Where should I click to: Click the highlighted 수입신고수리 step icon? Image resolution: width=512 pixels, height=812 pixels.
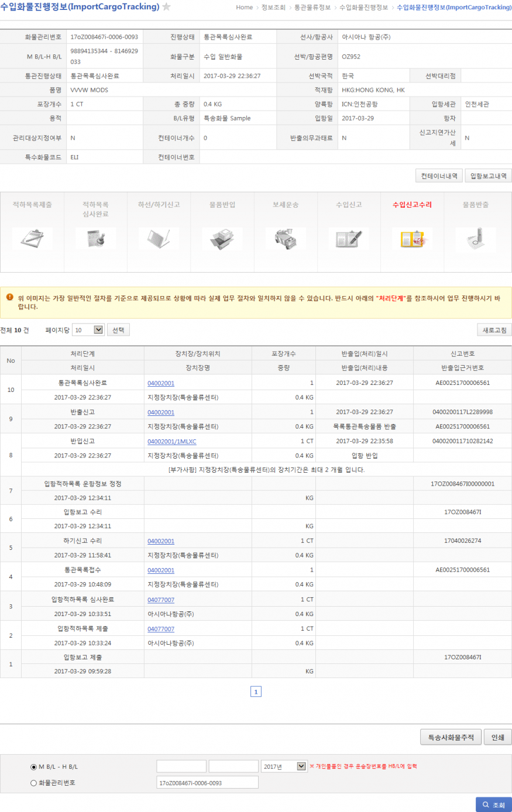click(412, 239)
